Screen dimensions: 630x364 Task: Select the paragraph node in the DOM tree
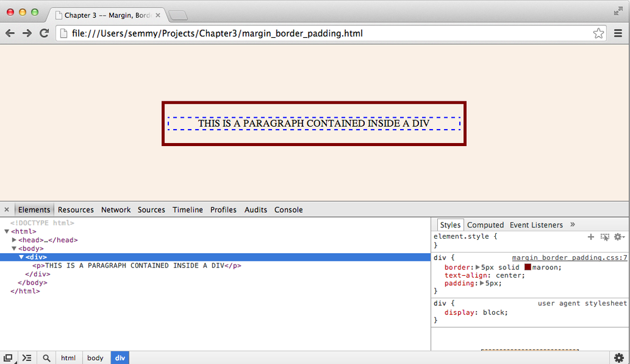[x=137, y=266]
